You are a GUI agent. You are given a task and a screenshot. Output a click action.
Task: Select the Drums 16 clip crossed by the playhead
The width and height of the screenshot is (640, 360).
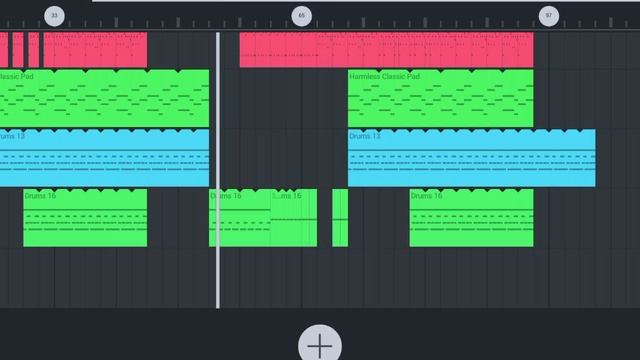[240, 218]
